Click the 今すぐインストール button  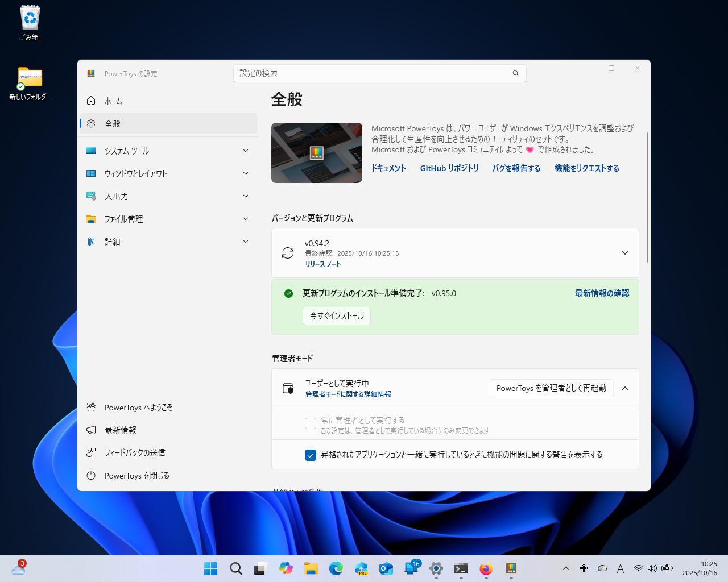[x=336, y=316]
